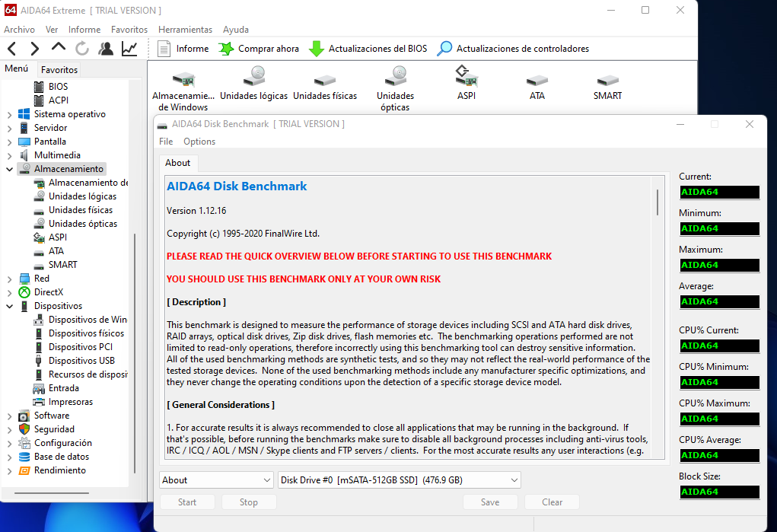Click Actualizaciones del BIOS toolbar button

368,49
